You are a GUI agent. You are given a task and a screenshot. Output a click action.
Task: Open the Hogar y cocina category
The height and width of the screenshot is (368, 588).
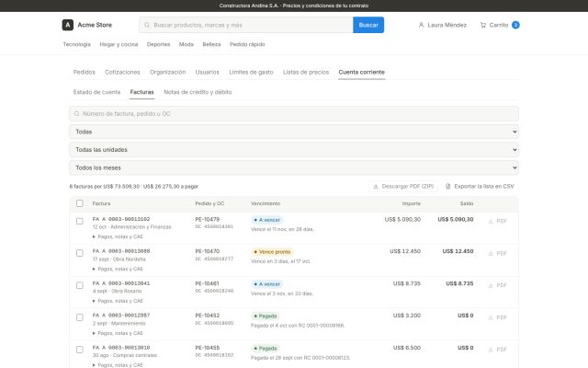point(119,44)
